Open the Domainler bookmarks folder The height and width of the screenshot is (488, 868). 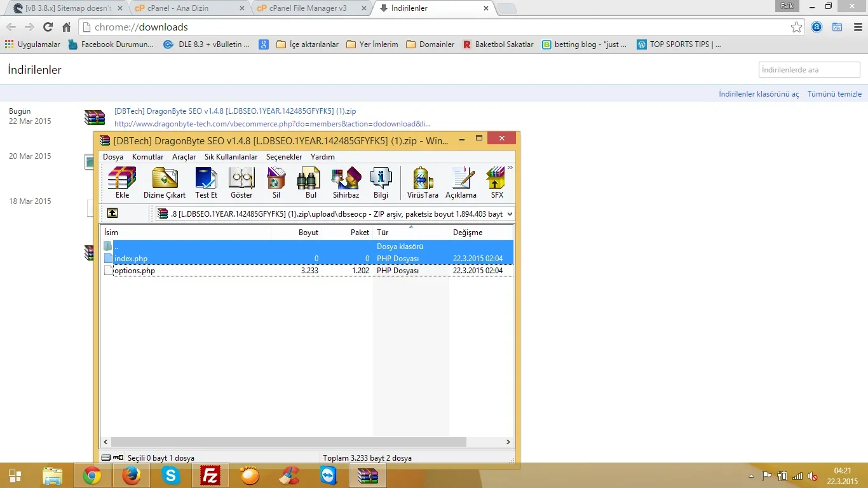[x=430, y=44]
